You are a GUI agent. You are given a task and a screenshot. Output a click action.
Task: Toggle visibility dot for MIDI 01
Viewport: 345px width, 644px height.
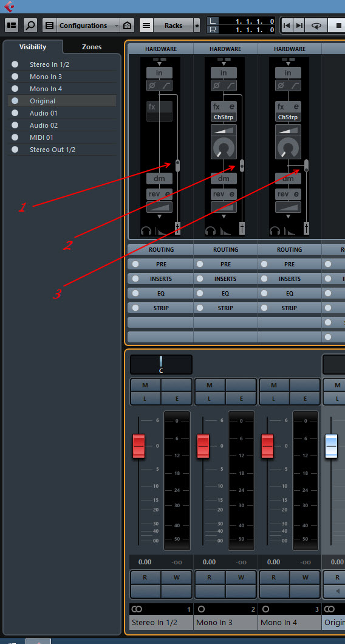(x=15, y=137)
